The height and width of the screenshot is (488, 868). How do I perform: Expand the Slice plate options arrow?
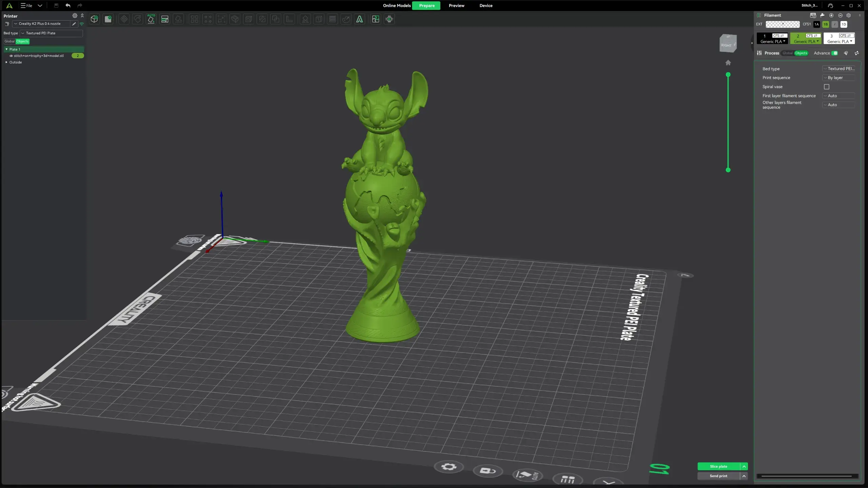(x=744, y=467)
